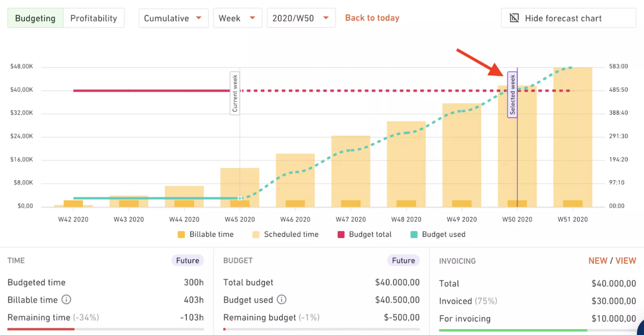The width and height of the screenshot is (644, 335).
Task: Click the Billable time legend swatch
Action: (181, 234)
